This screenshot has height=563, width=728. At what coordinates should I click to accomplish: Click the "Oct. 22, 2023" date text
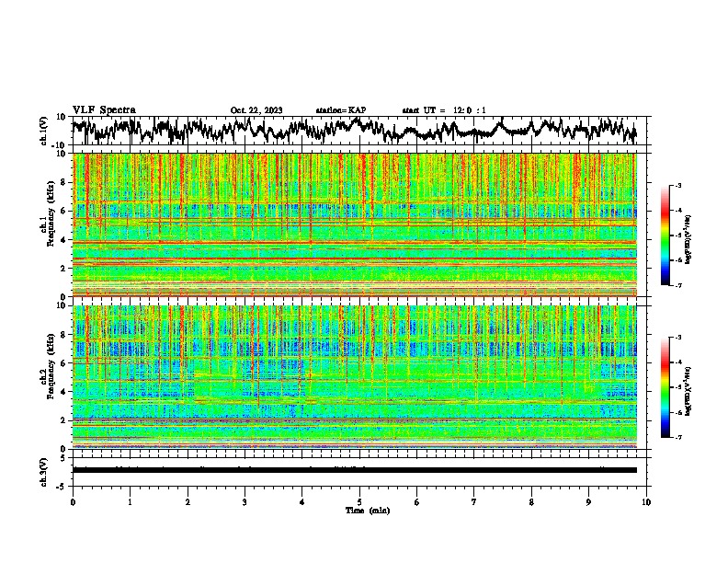click(256, 110)
